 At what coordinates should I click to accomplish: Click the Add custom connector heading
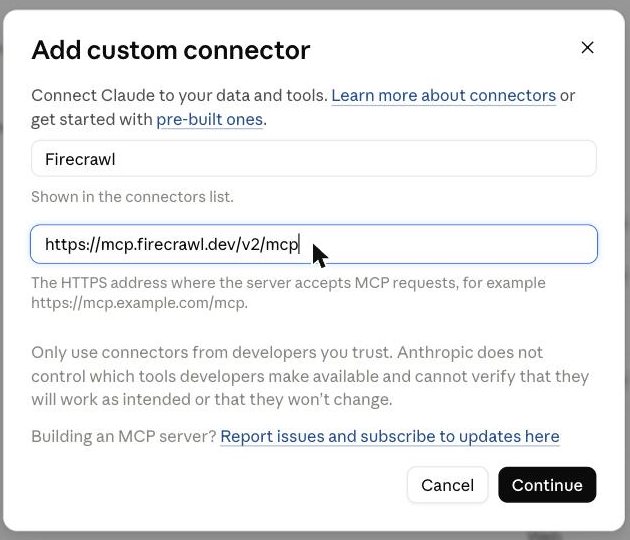pos(171,50)
